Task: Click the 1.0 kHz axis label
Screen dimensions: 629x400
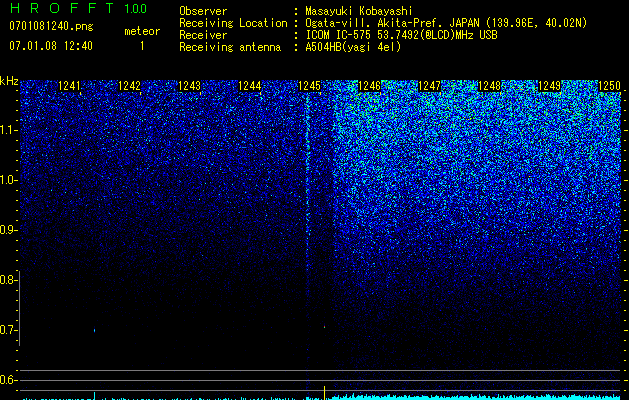Action: click(x=7, y=181)
